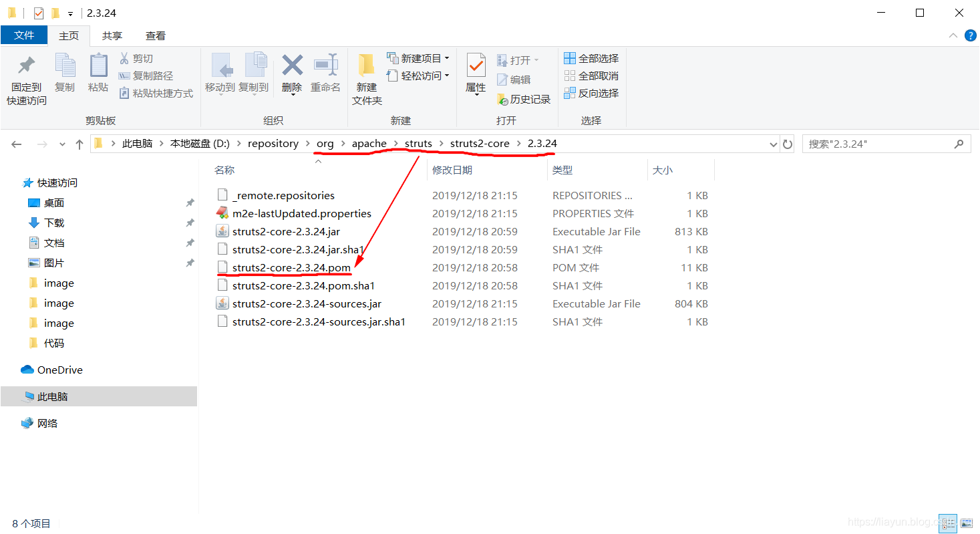This screenshot has width=980, height=534.
Task: Go up one folder with the up arrow
Action: pos(79,144)
